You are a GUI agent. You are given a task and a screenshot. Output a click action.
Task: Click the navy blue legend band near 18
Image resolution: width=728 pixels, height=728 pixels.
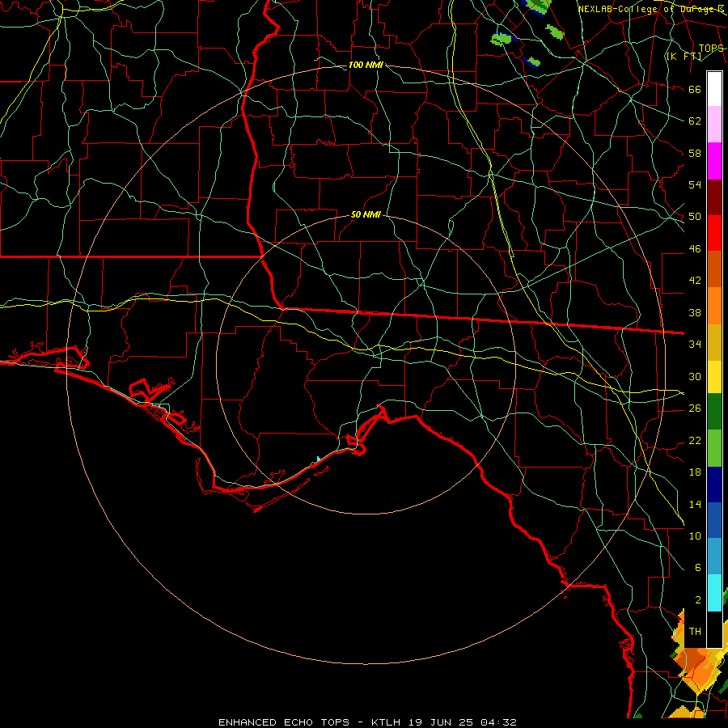coord(714,485)
